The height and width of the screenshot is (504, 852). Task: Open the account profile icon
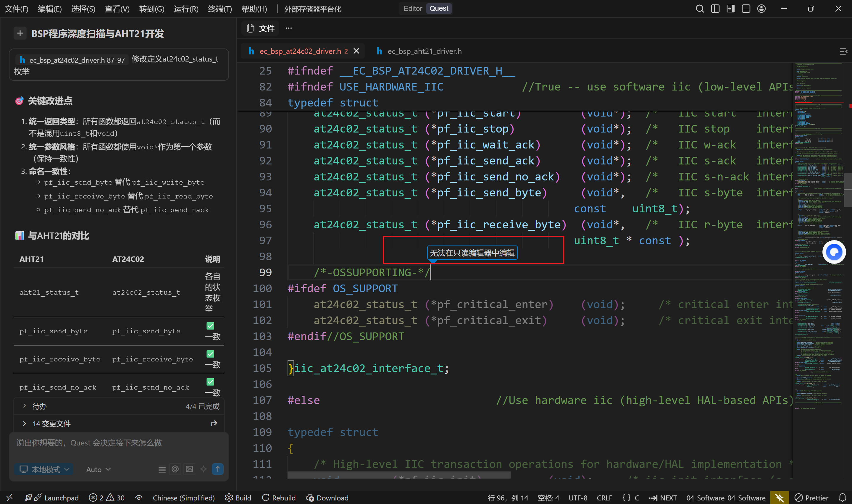pos(761,9)
